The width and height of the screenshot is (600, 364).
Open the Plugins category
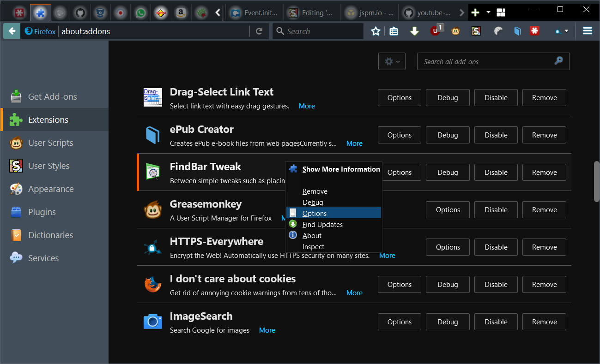point(55,212)
